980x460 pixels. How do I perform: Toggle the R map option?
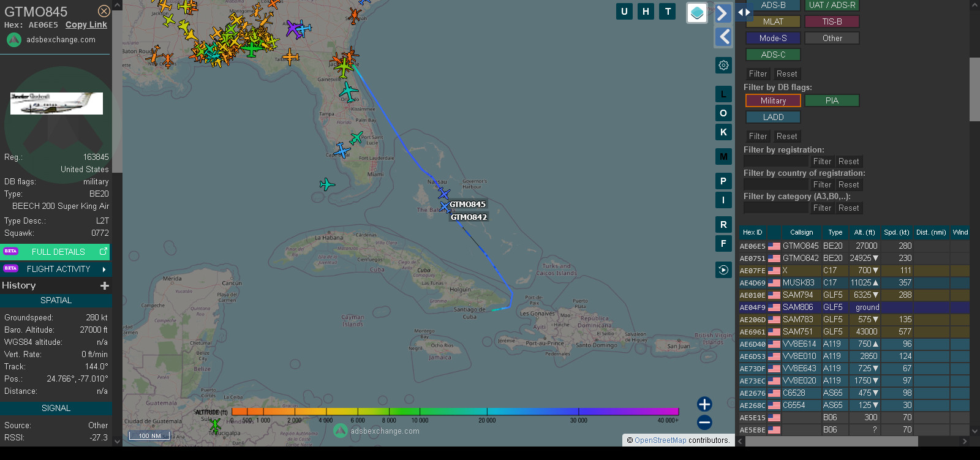pyautogui.click(x=723, y=225)
